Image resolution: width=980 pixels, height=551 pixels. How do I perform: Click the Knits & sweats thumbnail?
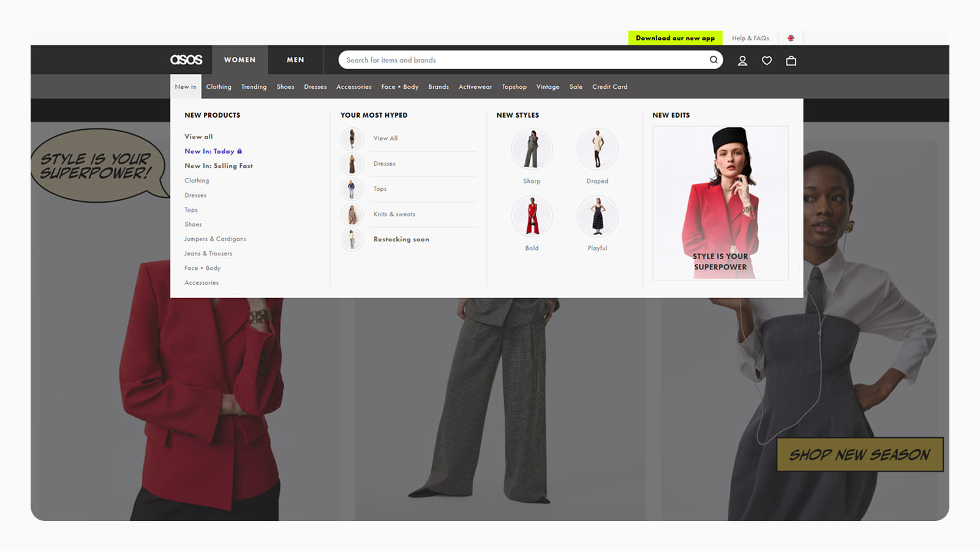[x=352, y=214]
